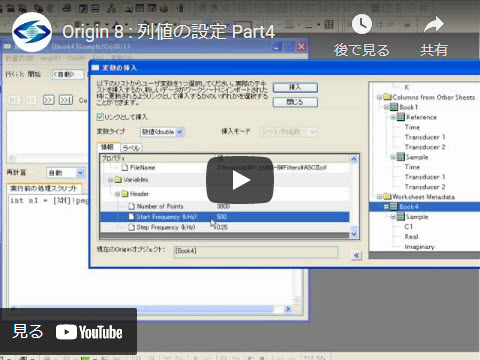Image resolution: width=480 pixels, height=360 pixels.
Task: Select the Book4 worksheet icon in tree
Action: point(393,207)
